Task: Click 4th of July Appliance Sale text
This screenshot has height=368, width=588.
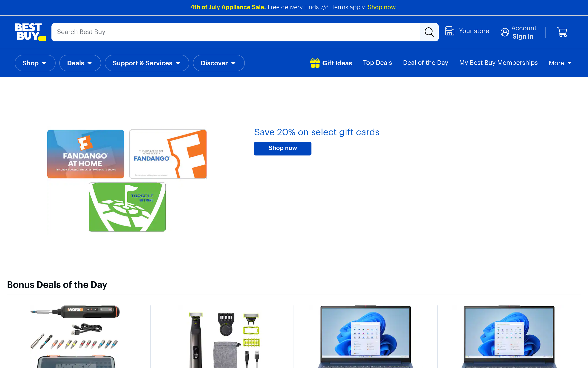Action: [x=228, y=7]
